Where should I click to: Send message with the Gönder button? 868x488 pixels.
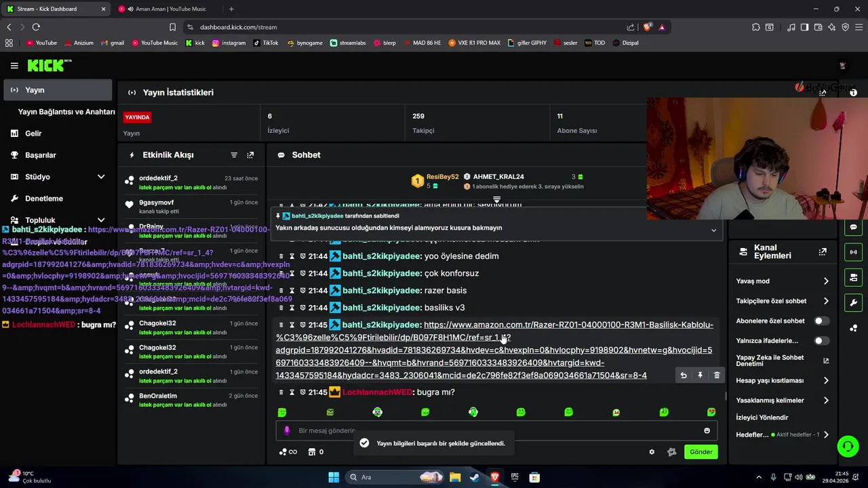pos(701,452)
